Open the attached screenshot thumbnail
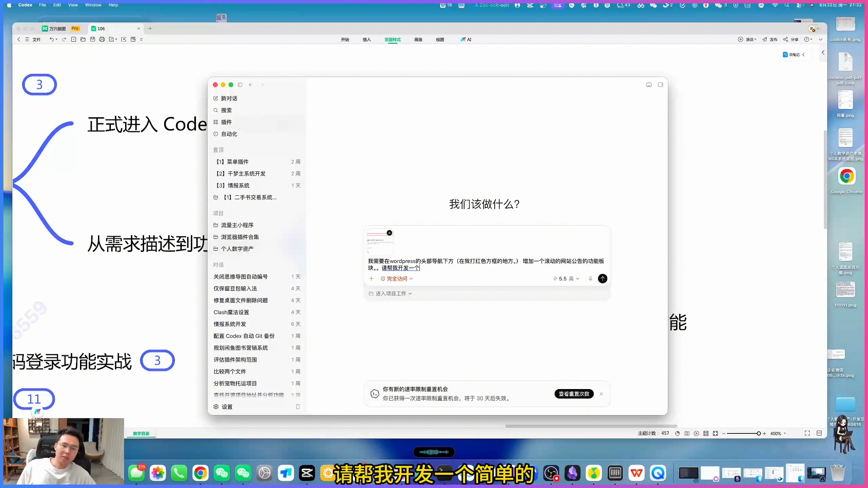 click(x=380, y=242)
